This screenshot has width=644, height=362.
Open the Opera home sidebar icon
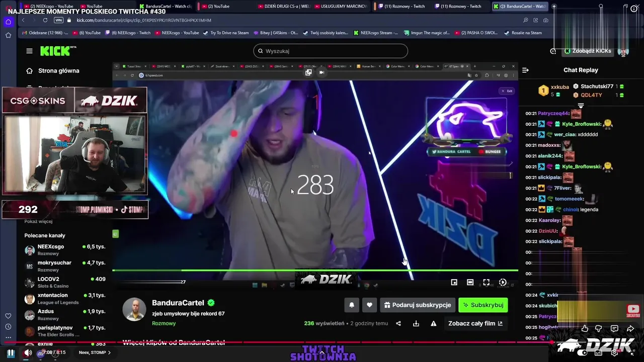click(x=8, y=22)
